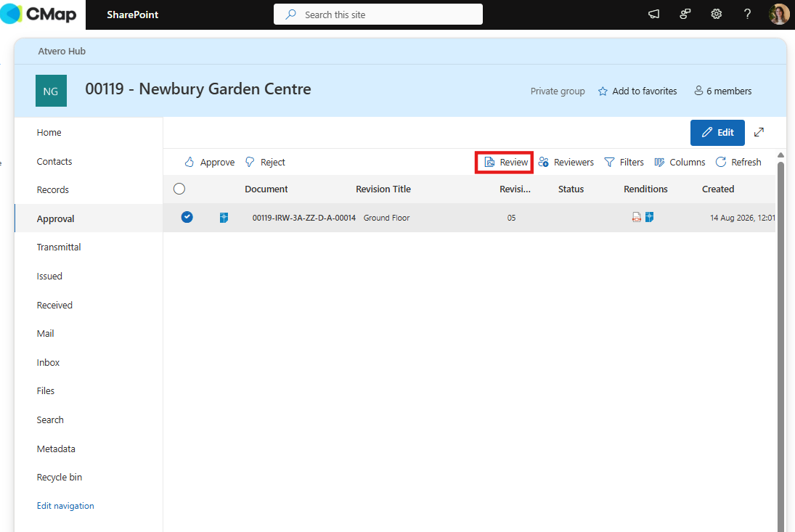
Task: Open the Atvero Hub link
Action: click(62, 52)
